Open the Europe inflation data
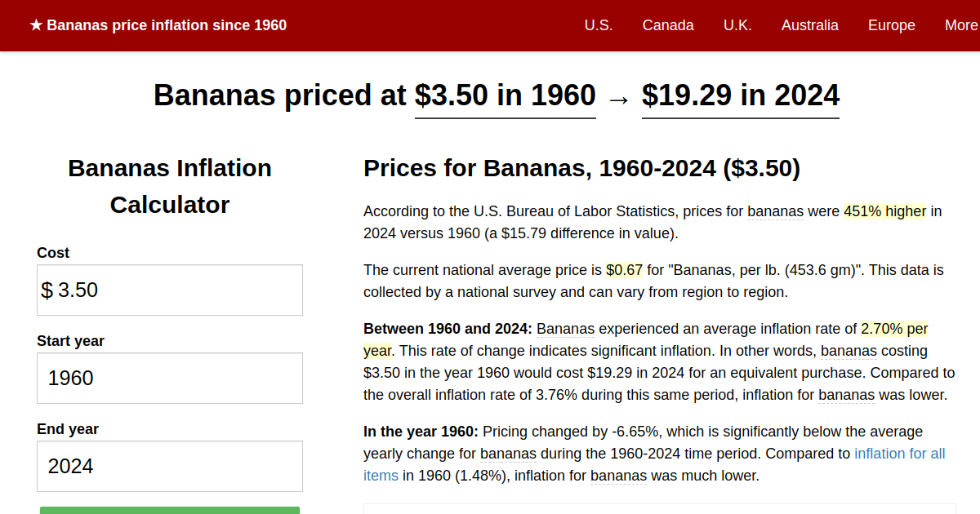 point(891,25)
